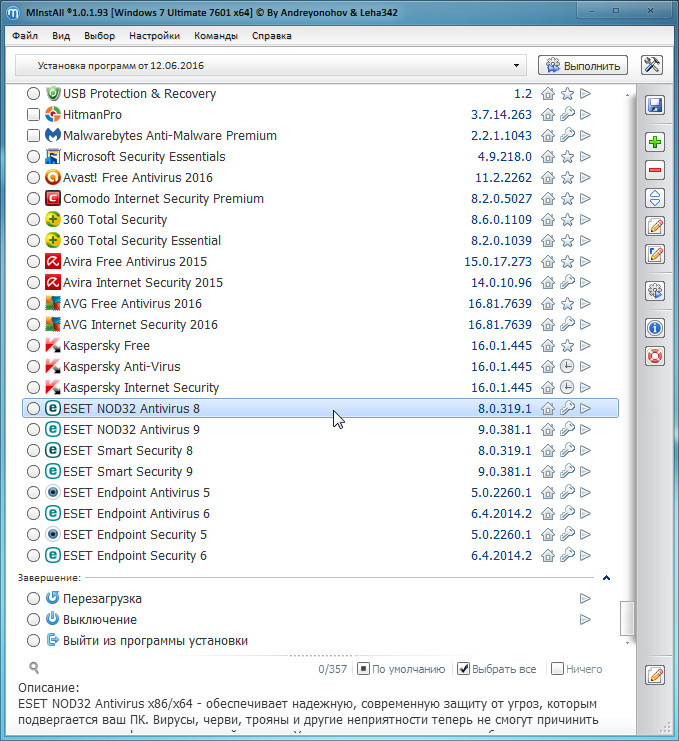
Task: Click version 8.2.0.5027 link
Action: point(501,198)
